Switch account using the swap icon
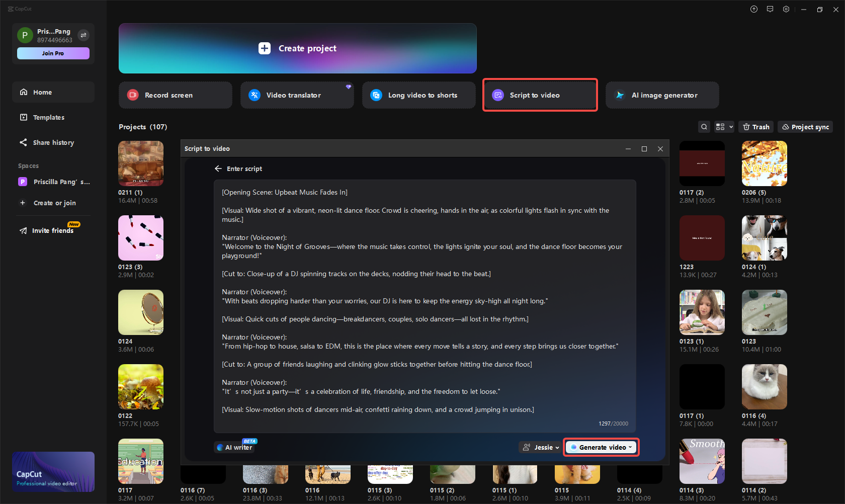845x504 pixels. (x=83, y=35)
